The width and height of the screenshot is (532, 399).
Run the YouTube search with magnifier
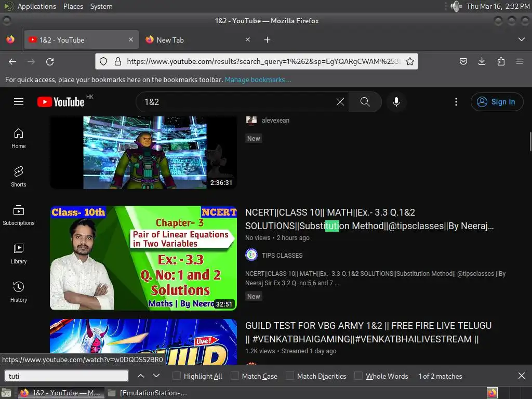365,102
